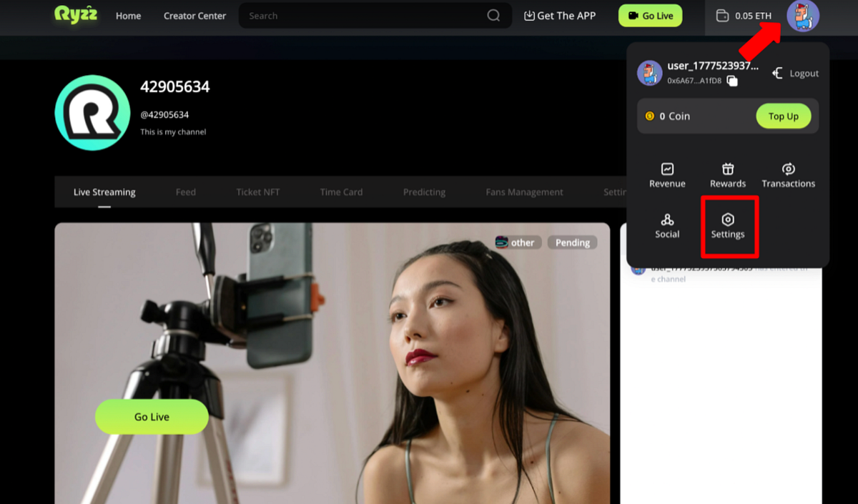Click the Get The APP download icon
The image size is (858, 504).
click(x=529, y=15)
